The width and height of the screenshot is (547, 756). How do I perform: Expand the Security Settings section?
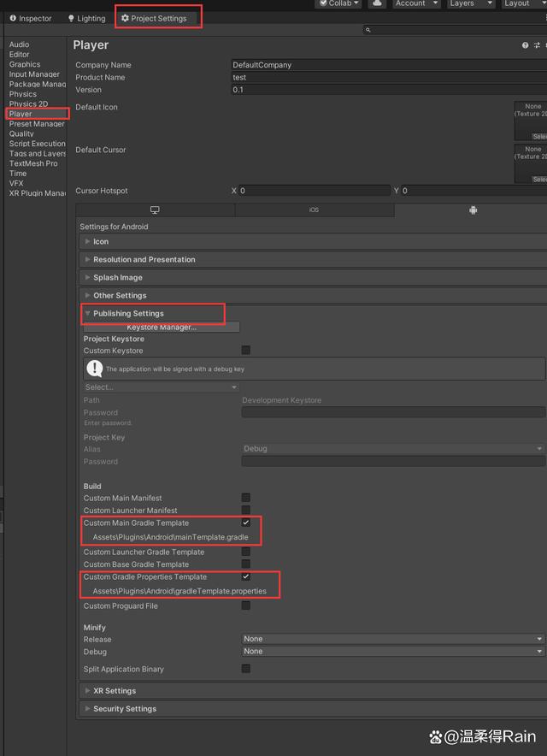pyautogui.click(x=313, y=709)
